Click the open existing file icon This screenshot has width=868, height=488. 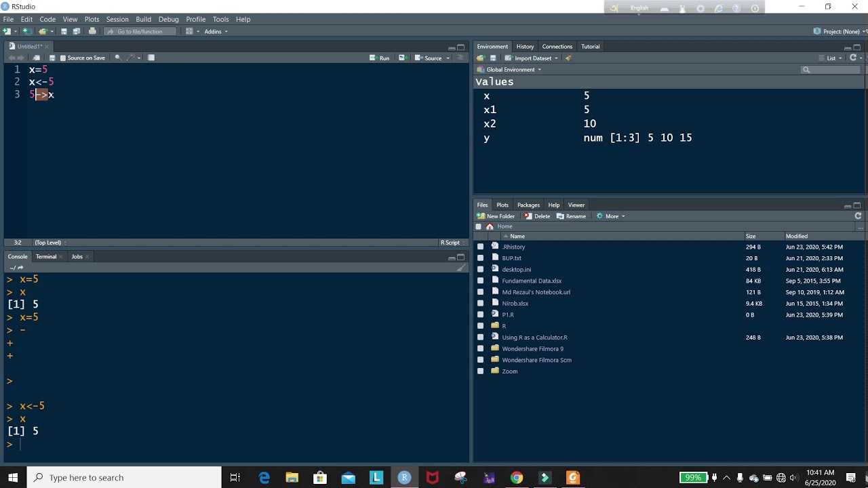point(43,31)
